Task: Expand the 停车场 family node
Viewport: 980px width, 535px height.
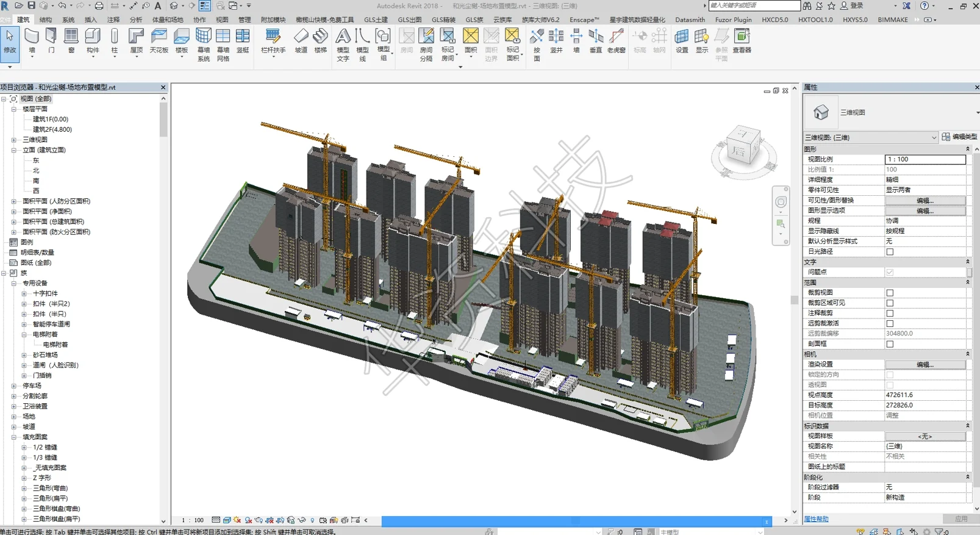Action: 13,386
